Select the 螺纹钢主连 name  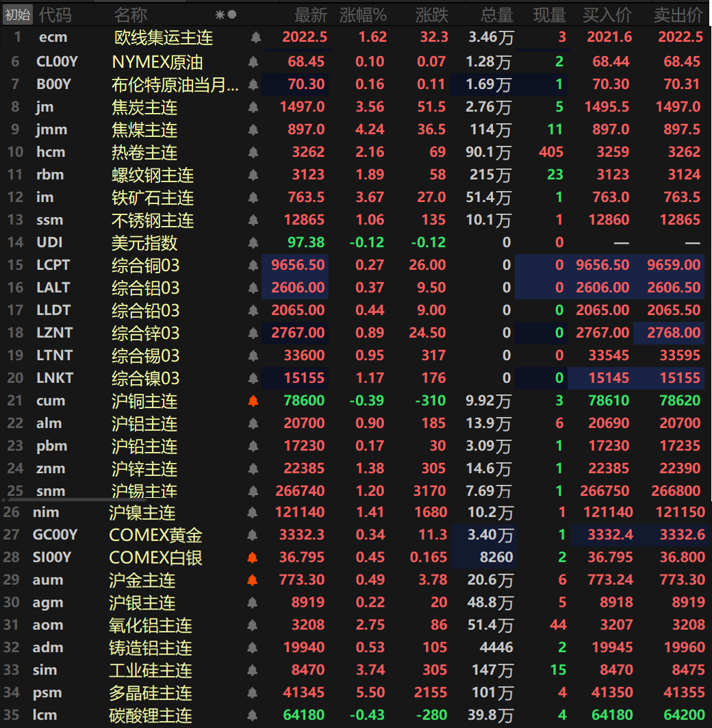tap(153, 175)
